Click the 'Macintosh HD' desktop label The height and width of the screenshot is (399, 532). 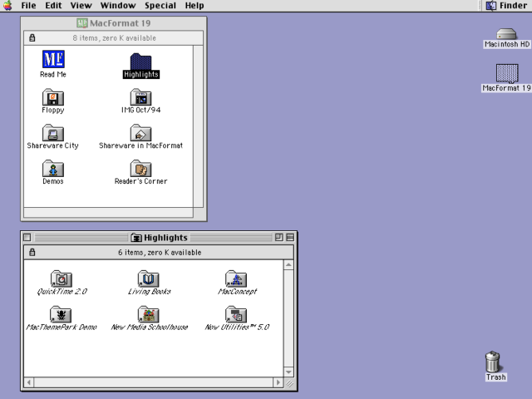507,44
